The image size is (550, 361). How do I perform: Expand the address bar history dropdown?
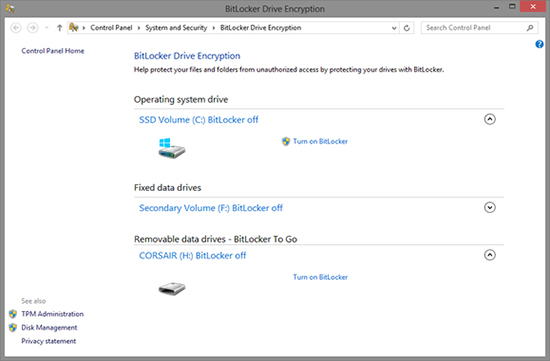point(394,28)
